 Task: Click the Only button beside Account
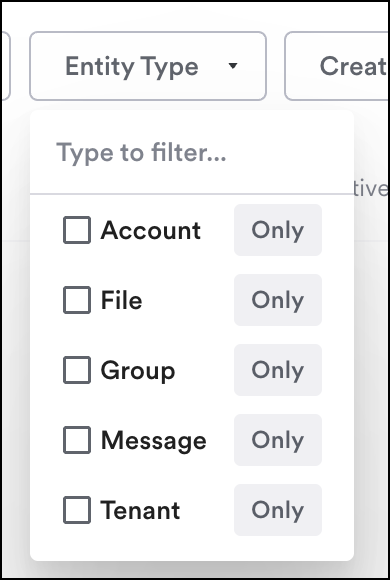(x=278, y=230)
